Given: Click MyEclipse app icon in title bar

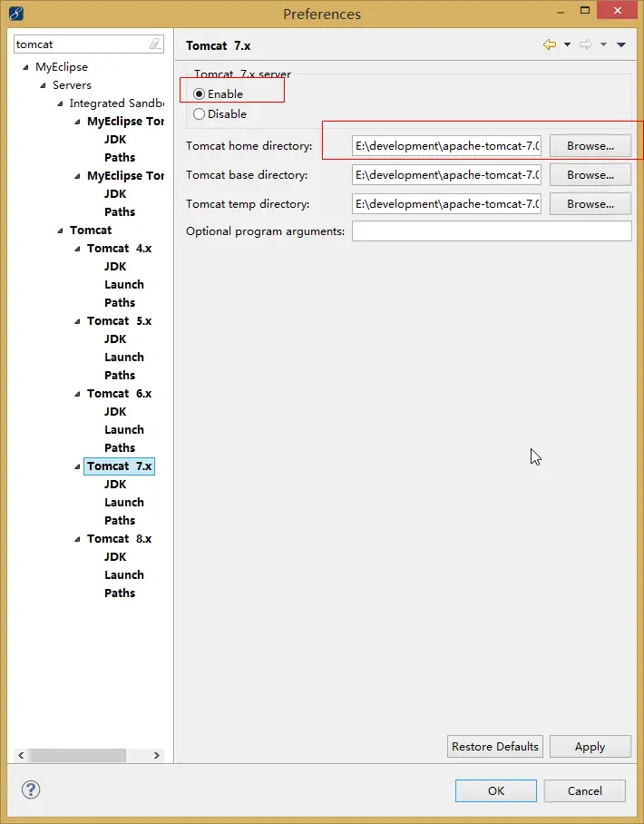Looking at the screenshot, I should tap(15, 13).
